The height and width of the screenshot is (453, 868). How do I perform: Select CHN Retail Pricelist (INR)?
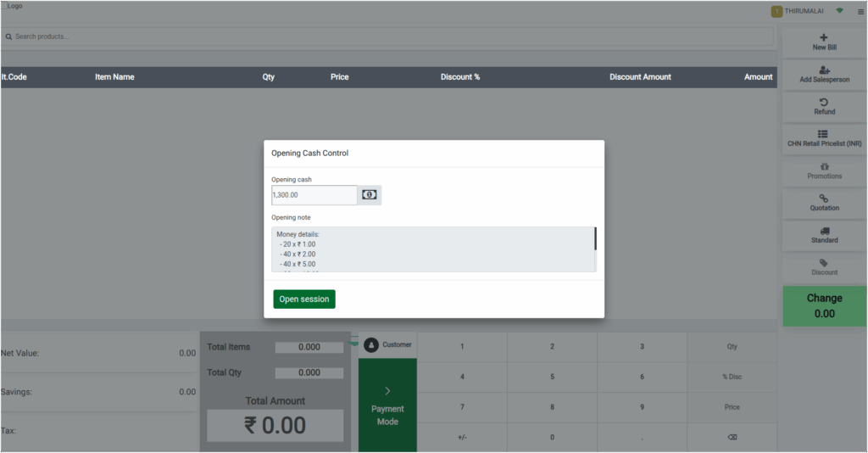pyautogui.click(x=824, y=138)
